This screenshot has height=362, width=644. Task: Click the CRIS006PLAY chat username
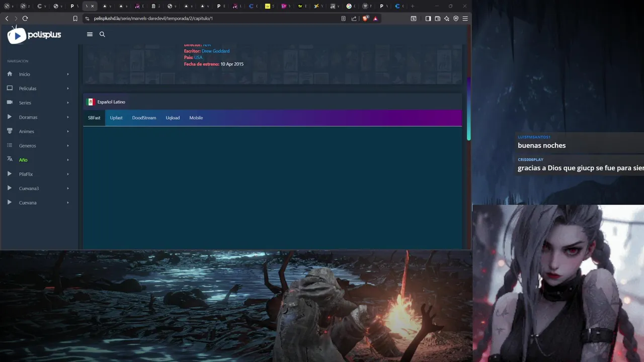[x=530, y=159]
